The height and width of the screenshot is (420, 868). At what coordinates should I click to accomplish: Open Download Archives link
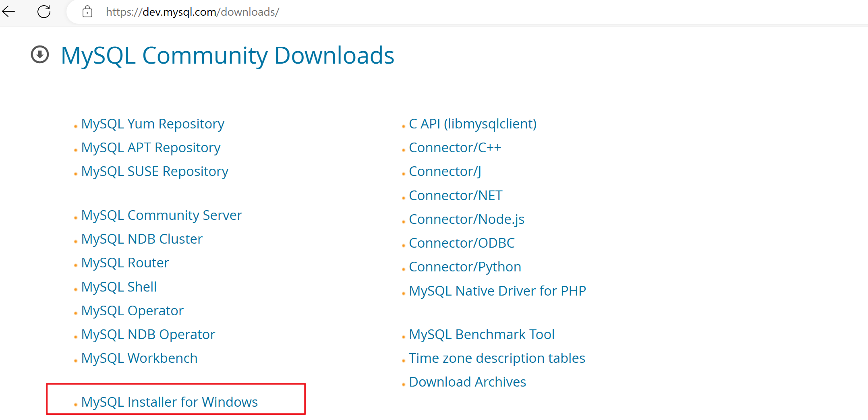pos(467,382)
